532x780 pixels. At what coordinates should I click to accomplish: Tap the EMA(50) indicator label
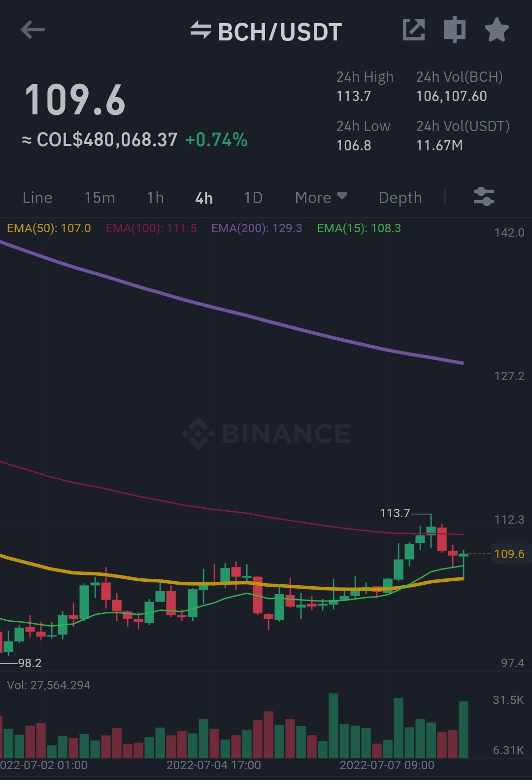[x=49, y=228]
